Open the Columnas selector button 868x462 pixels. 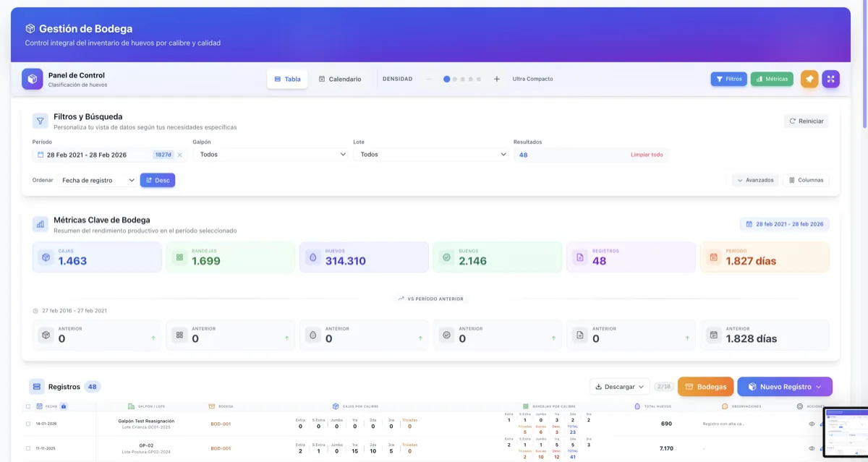(806, 180)
